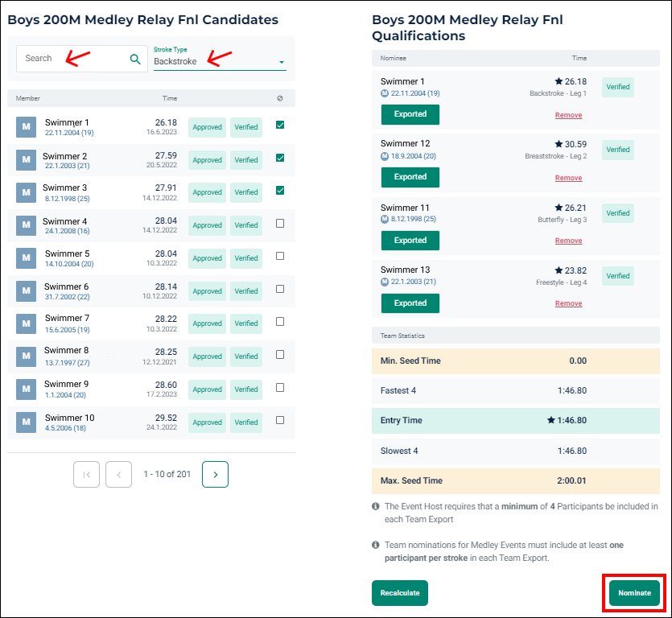672x618 pixels.
Task: Click the info icon beside the minimum Participants note
Action: coord(375,506)
